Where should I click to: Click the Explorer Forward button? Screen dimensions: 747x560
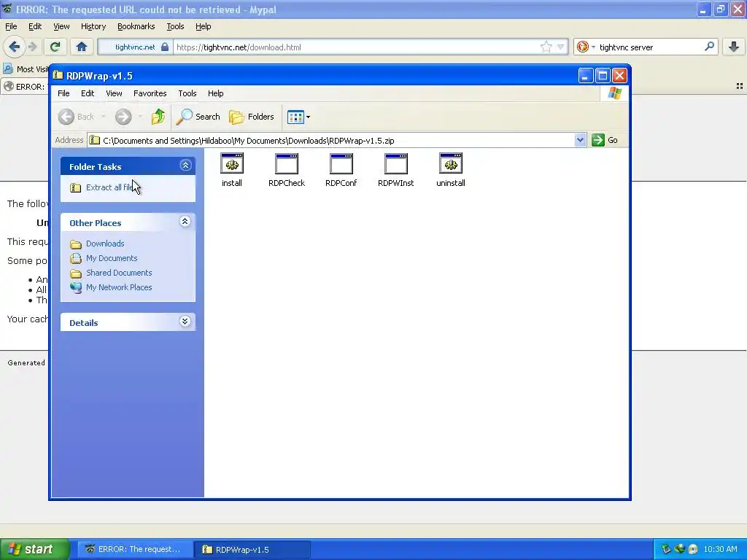coord(123,117)
